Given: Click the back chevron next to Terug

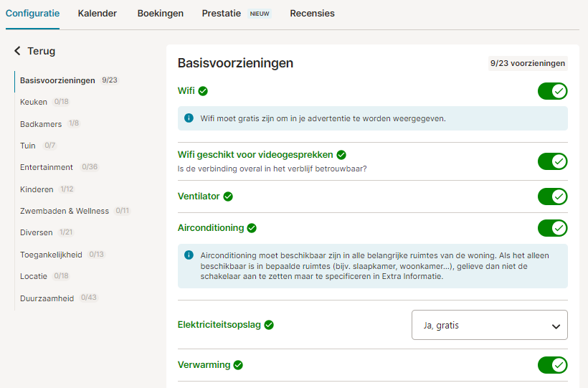Looking at the screenshot, I should [x=17, y=51].
